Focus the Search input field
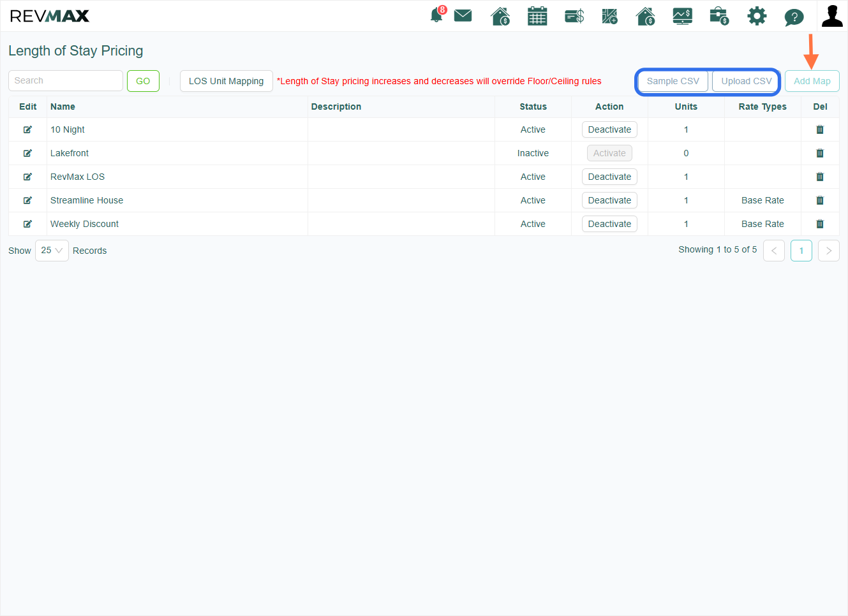The image size is (848, 616). pos(66,81)
